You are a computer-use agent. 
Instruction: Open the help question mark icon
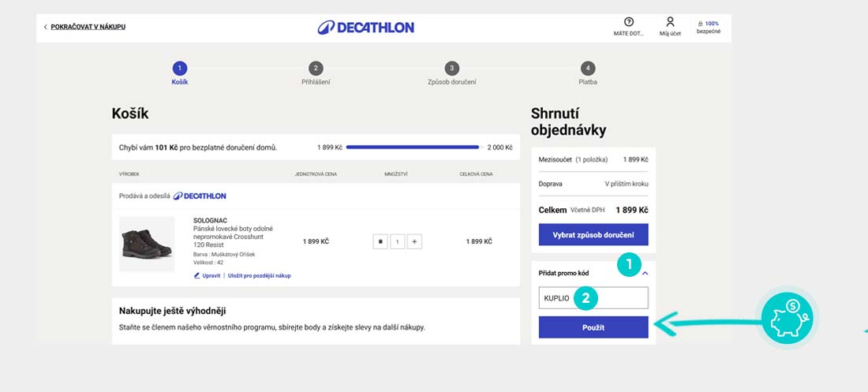629,22
